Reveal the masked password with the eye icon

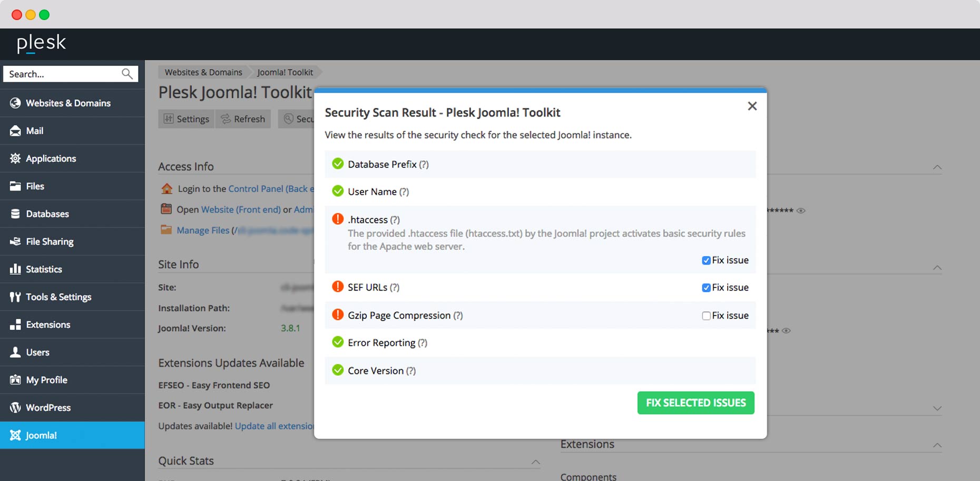tap(802, 210)
